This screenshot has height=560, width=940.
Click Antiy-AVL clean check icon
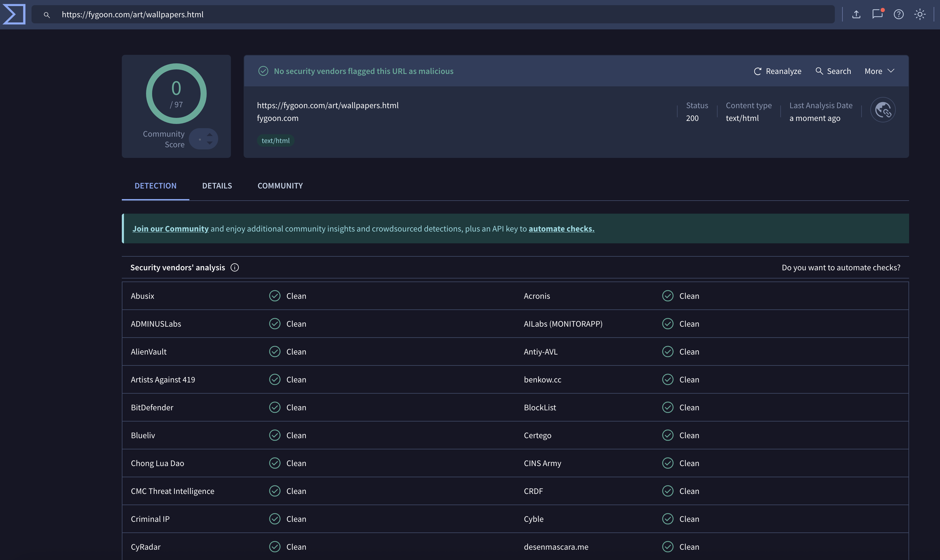[668, 352]
